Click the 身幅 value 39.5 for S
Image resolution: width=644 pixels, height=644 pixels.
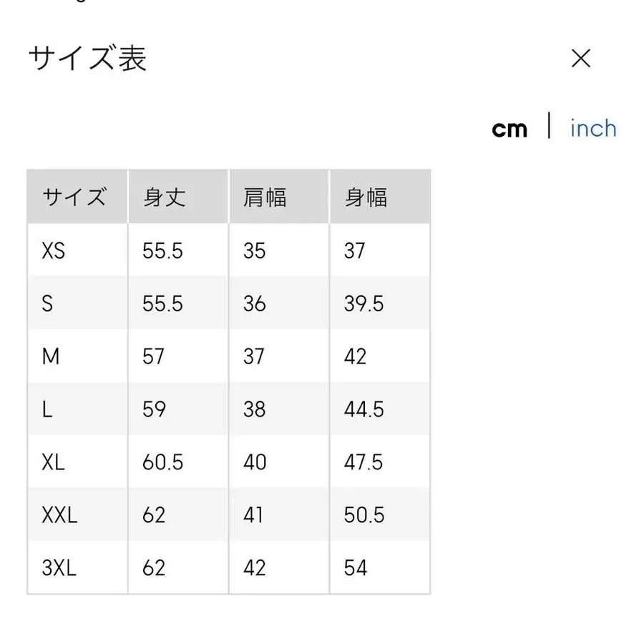365,303
